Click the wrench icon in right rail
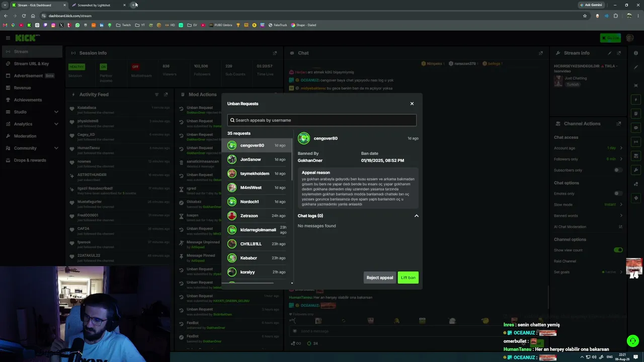Screen dimensions: 644x362 (636, 170)
